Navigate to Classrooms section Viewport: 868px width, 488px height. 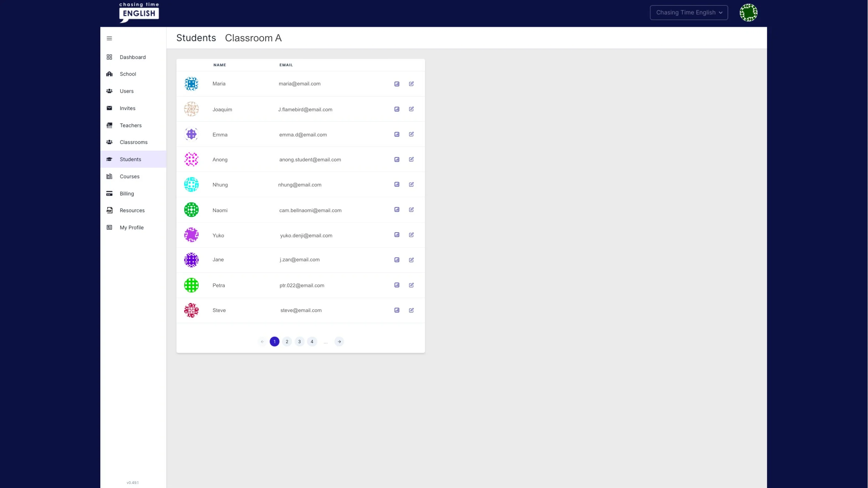(x=133, y=142)
